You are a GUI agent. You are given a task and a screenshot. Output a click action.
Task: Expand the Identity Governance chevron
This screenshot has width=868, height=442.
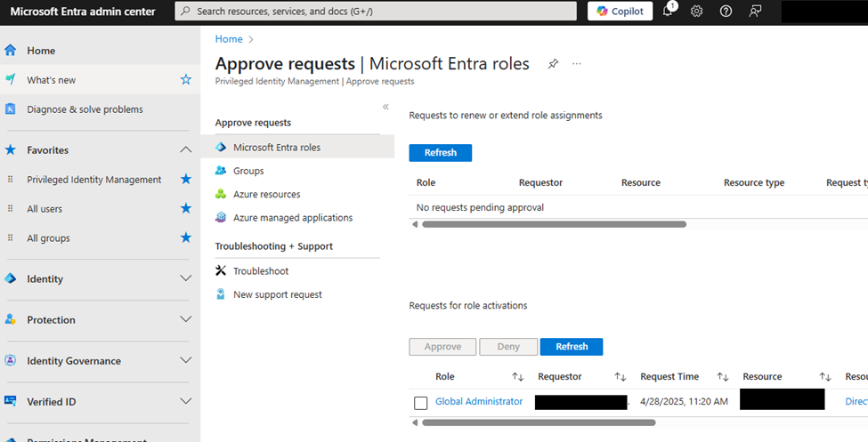pos(186,361)
